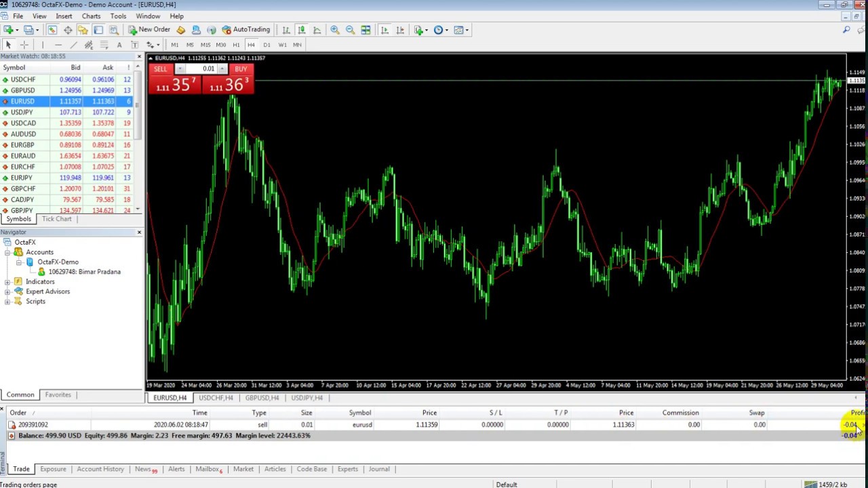The width and height of the screenshot is (868, 488).
Task: Collapse the Accounts tree node
Action: 7,252
